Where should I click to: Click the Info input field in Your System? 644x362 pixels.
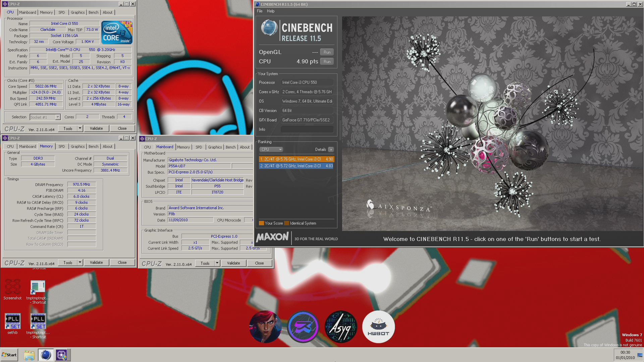pos(307,129)
